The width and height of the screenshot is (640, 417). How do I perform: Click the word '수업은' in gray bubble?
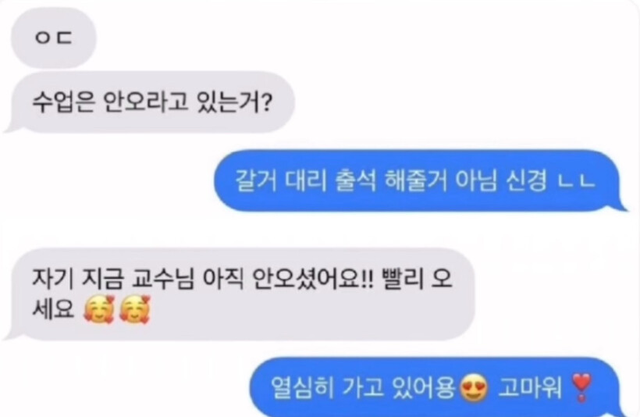point(64,102)
